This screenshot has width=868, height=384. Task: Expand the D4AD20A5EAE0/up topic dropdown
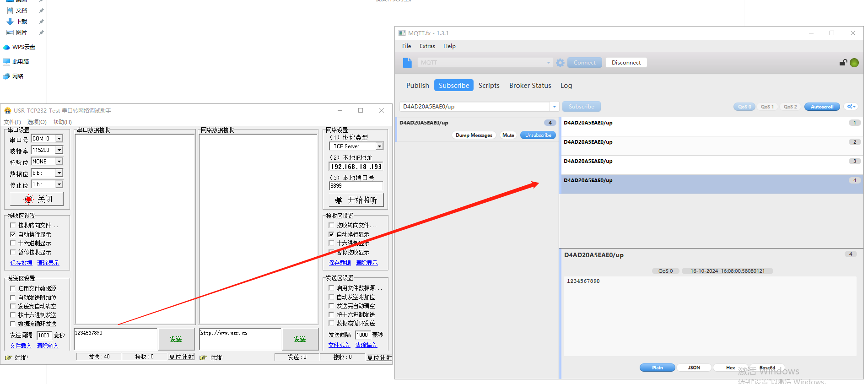[x=555, y=107]
